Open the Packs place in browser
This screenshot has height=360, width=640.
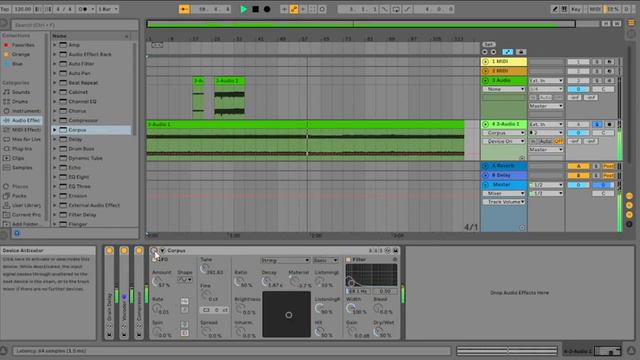(x=19, y=196)
